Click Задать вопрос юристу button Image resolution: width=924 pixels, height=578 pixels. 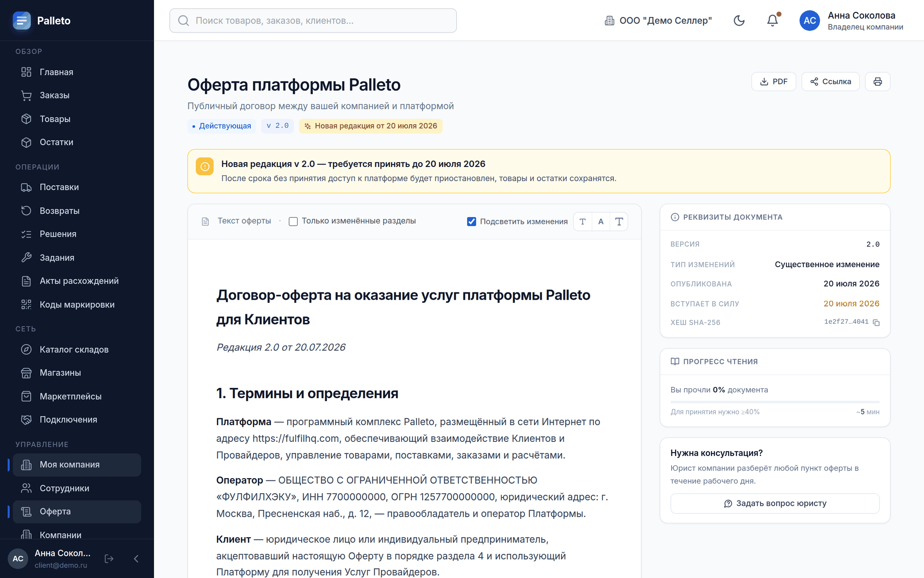point(775,504)
